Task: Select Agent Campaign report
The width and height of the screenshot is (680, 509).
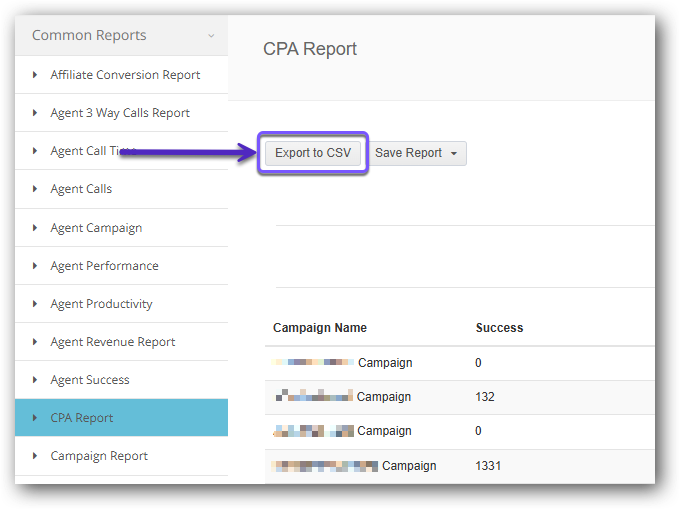Action: click(96, 228)
